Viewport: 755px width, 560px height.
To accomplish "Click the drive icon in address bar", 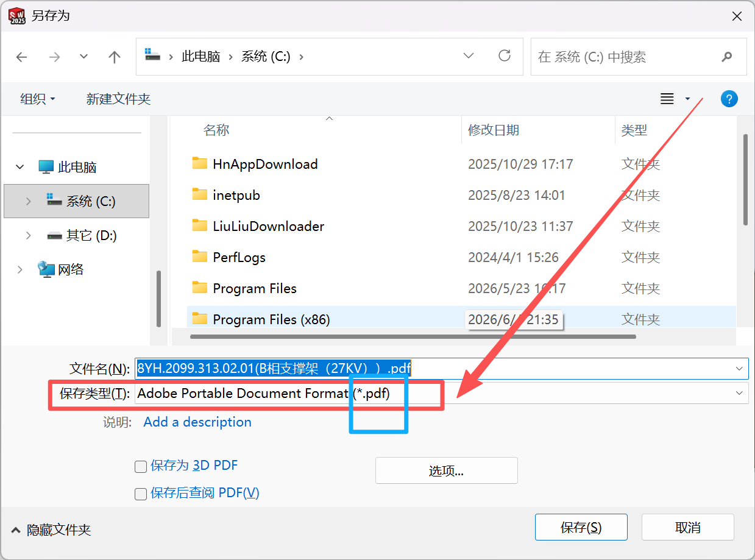I will tap(152, 55).
